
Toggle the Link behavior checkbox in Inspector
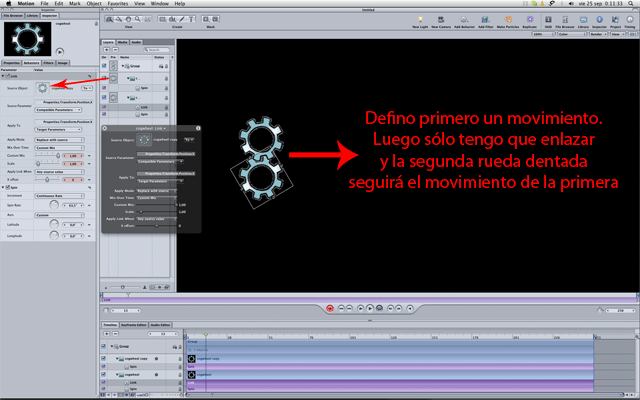click(x=4, y=75)
